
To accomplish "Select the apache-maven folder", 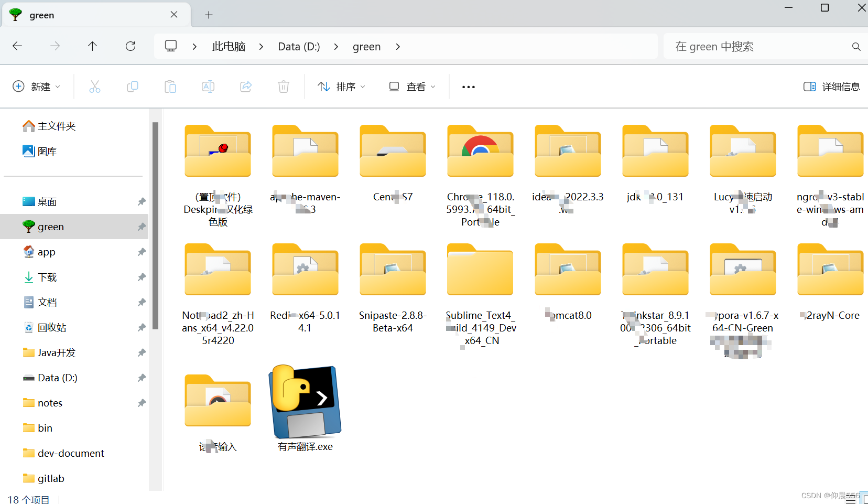I will (x=305, y=152).
